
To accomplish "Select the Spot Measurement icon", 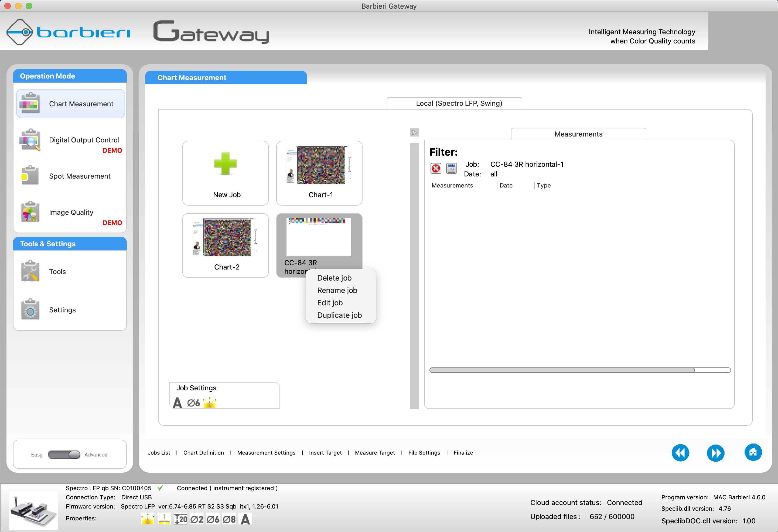I will coord(30,175).
